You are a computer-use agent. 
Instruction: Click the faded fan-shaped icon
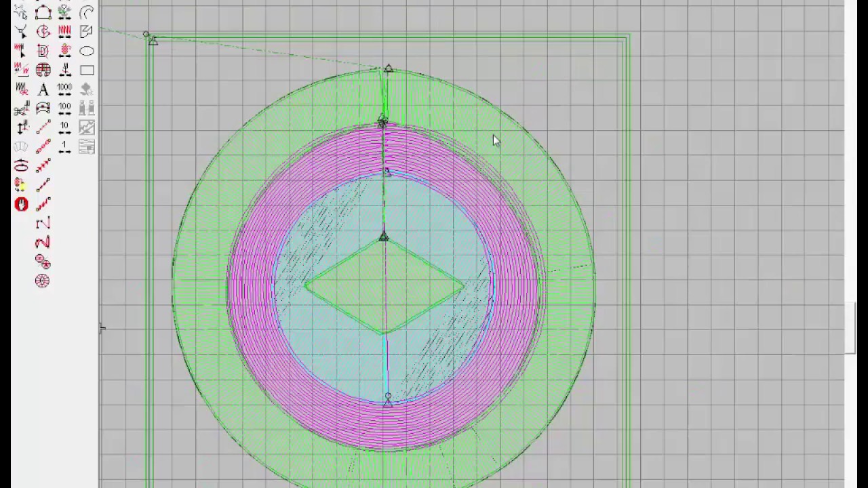click(x=21, y=146)
